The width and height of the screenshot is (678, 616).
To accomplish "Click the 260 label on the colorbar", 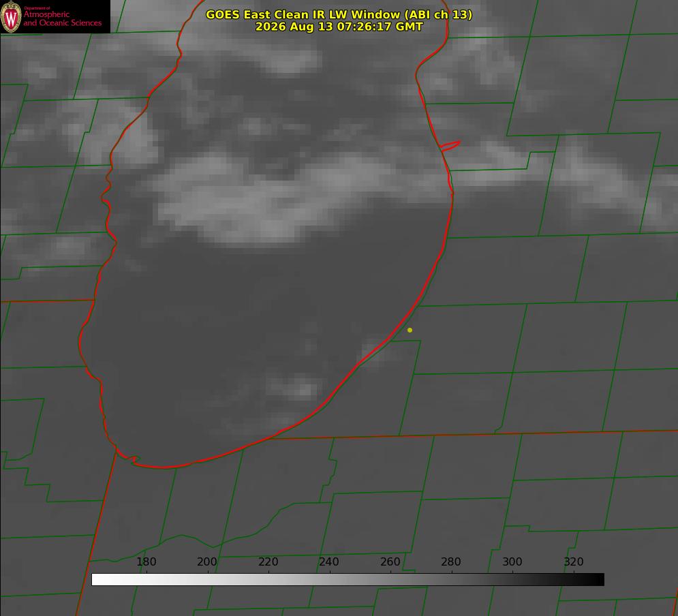I will [x=390, y=561].
